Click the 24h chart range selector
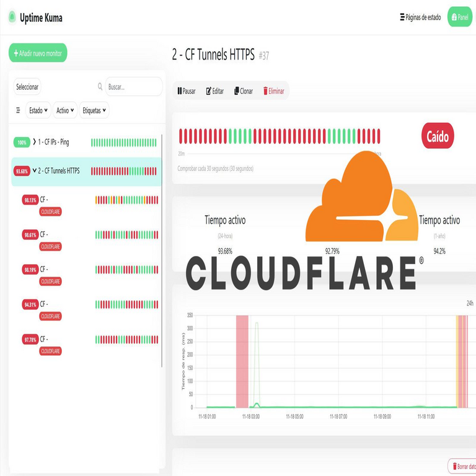 click(470, 303)
